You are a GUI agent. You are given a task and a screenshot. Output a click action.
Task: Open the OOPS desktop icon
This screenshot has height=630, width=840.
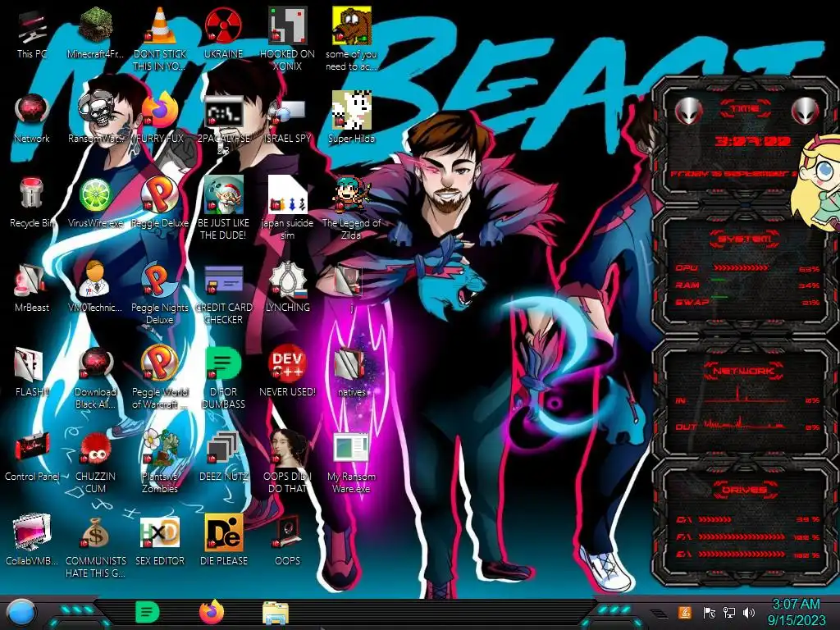[x=287, y=541]
